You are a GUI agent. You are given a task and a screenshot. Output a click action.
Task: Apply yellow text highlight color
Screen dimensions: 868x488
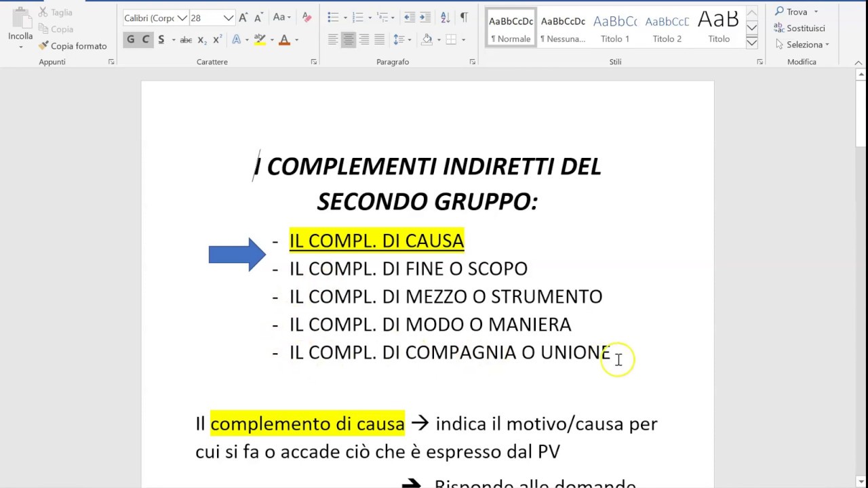[260, 40]
